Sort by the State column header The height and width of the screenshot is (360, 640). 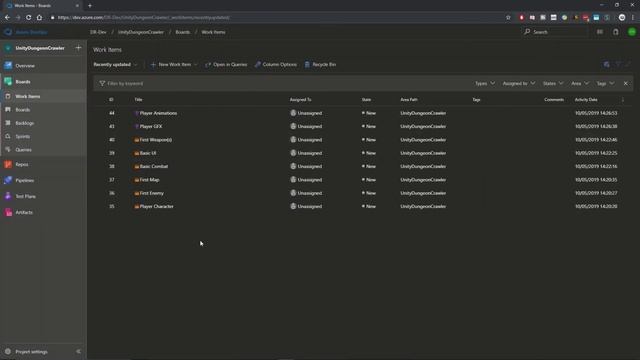[366, 100]
